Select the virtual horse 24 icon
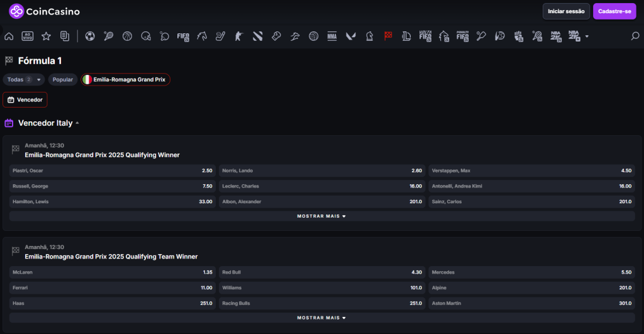 (x=443, y=36)
